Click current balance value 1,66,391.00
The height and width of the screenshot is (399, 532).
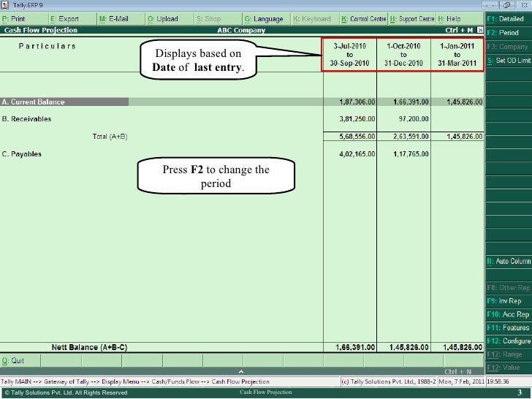[411, 102]
